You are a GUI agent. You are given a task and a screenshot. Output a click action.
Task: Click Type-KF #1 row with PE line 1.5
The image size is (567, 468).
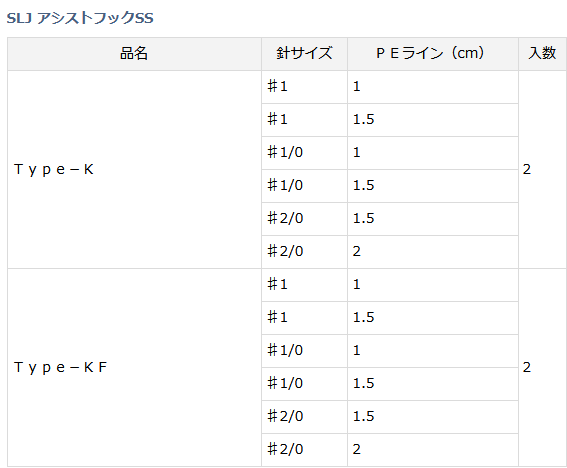390,318
